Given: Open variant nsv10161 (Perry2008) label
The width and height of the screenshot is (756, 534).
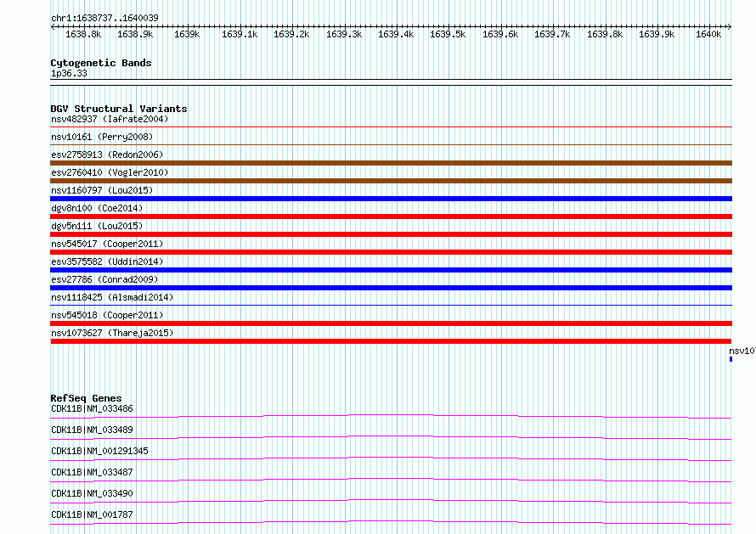Looking at the screenshot, I should pos(102,137).
